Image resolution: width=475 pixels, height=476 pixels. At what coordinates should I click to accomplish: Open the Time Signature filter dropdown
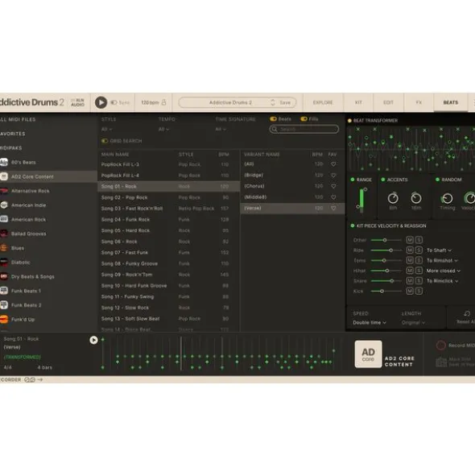click(x=221, y=130)
